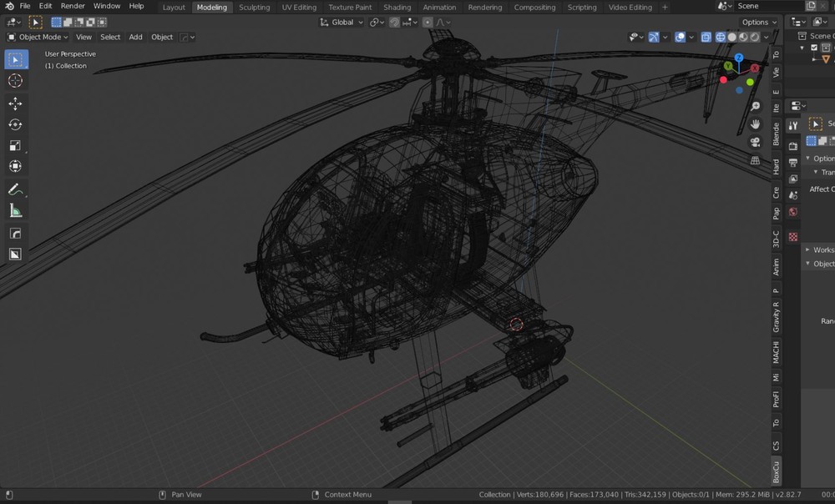Toggle viewport overlays on or off
Screen dimensions: 835x504
tap(681, 38)
